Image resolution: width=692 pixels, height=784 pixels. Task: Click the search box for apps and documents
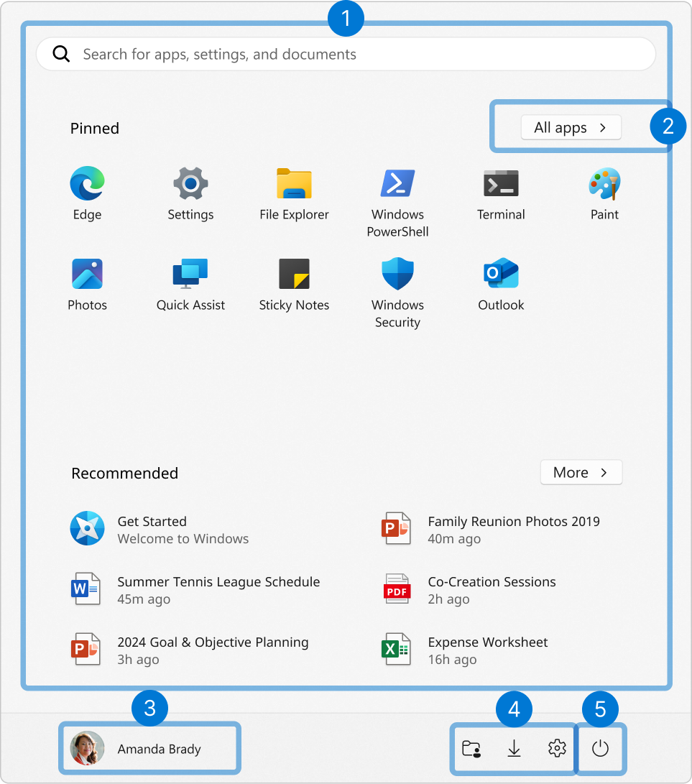pos(346,54)
